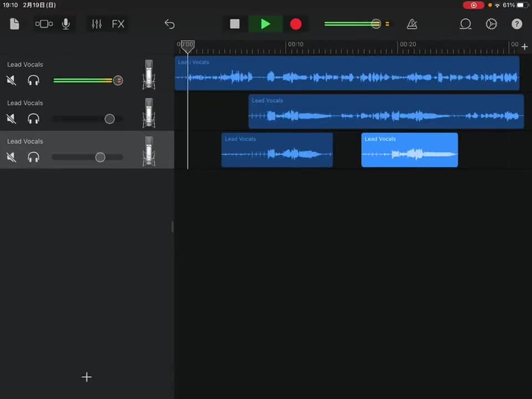Tap the ruler at 00:10
Screen dimensions: 532x399
296,44
